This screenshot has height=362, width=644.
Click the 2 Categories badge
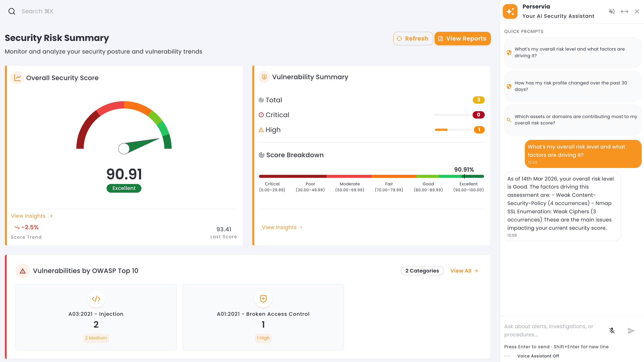click(422, 271)
